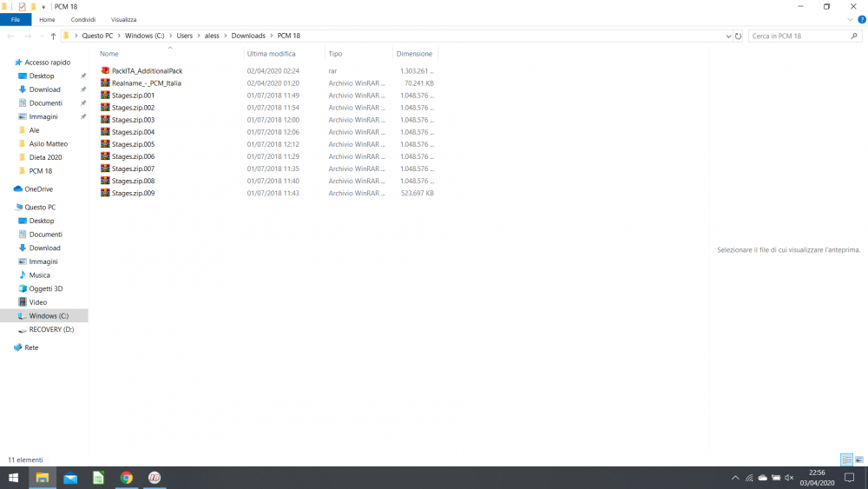This screenshot has height=489, width=868.
Task: Open the Visualizza ribbon tab
Action: point(123,19)
